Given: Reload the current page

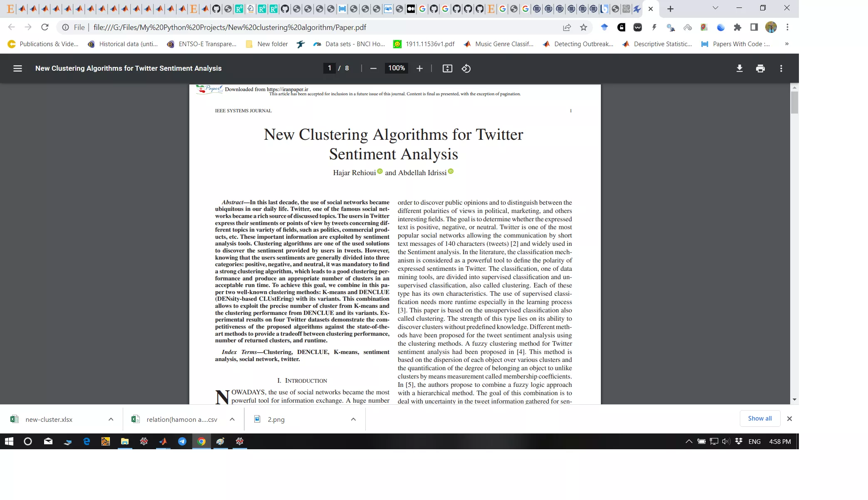Looking at the screenshot, I should point(45,27).
